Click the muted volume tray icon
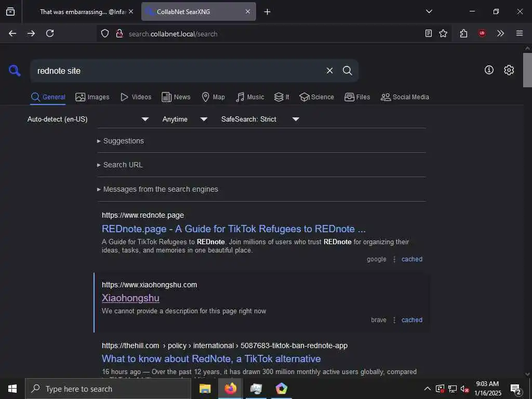 coord(465,389)
